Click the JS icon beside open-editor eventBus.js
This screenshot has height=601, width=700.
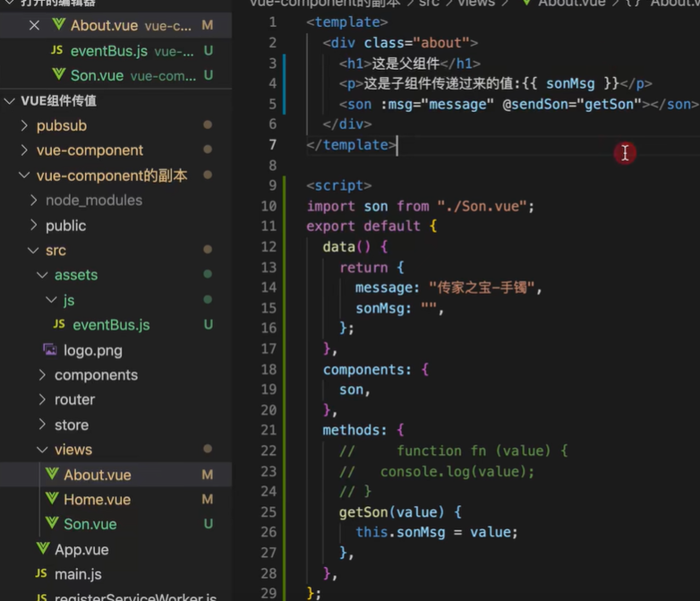pyautogui.click(x=56, y=49)
